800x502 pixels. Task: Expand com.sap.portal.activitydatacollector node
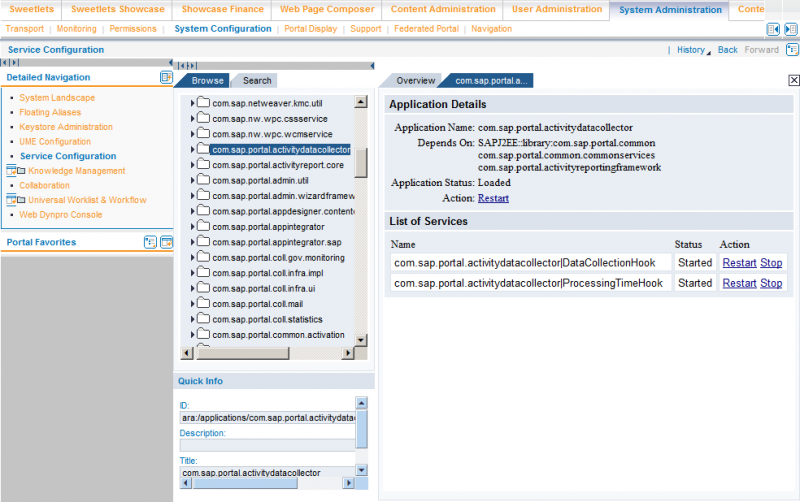point(192,149)
